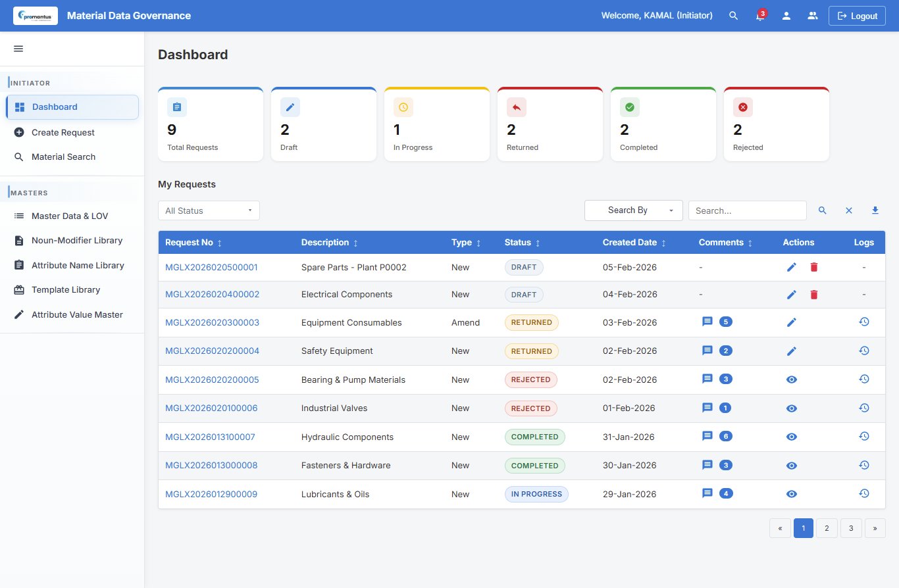The height and width of the screenshot is (588, 899).
Task: Delete the Electrical Components draft via trash icon
Action: coord(813,295)
